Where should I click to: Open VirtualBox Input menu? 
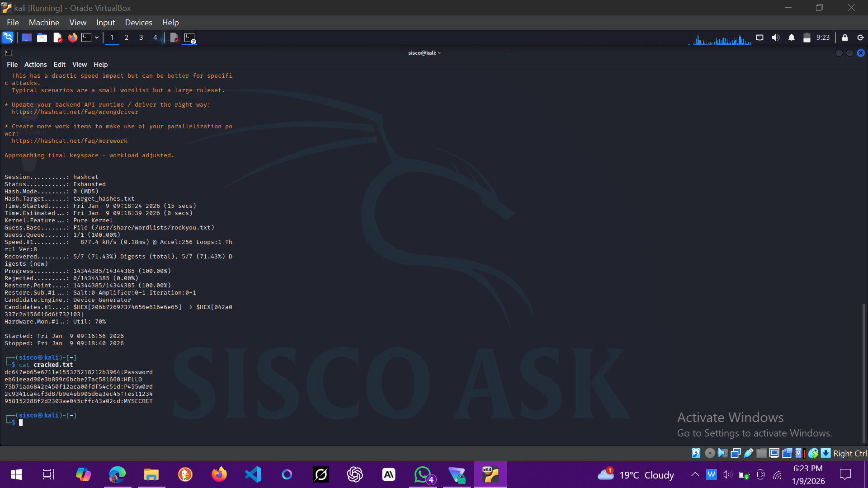pos(105,23)
